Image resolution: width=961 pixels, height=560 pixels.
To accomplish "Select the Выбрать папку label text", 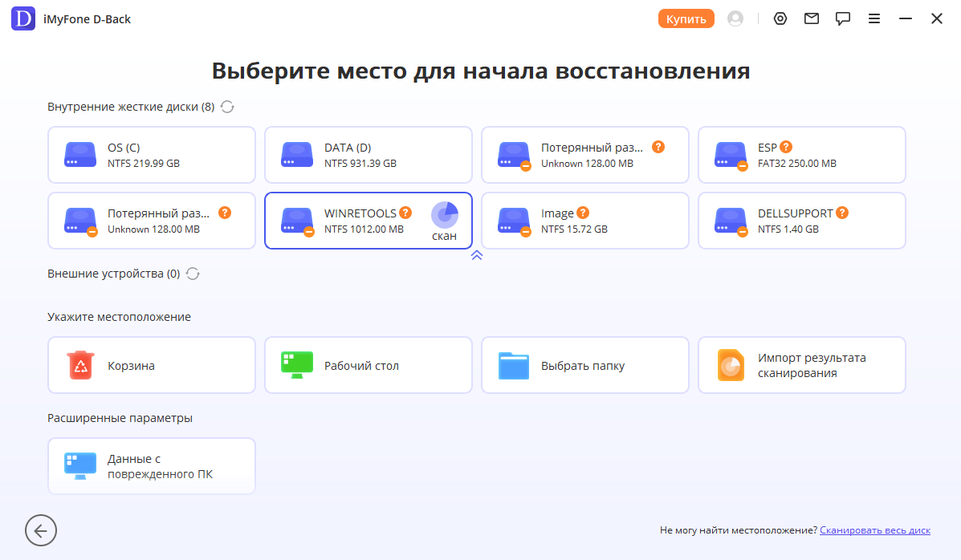I will coord(583,366).
